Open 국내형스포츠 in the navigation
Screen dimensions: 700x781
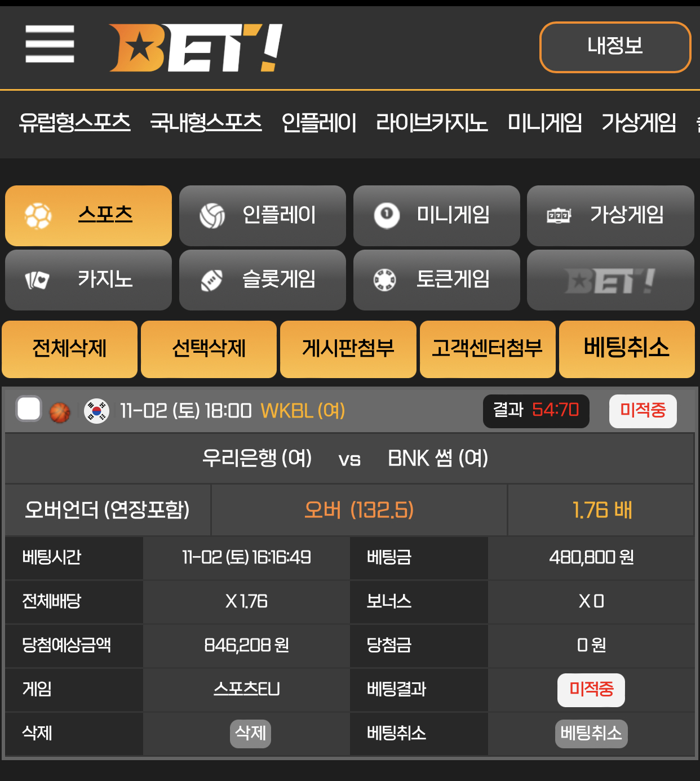click(206, 122)
